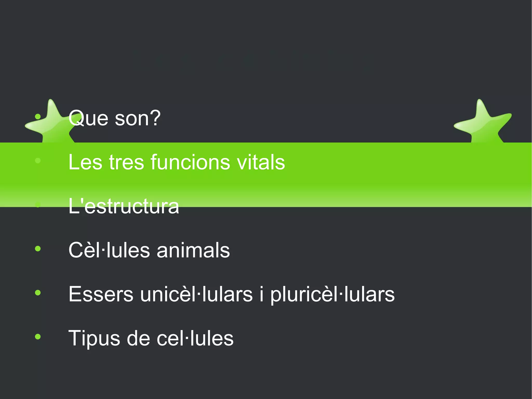Select the bullet beside 'Essers unicèl·lulars i pluricèl·lulars'
The height and width of the screenshot is (399, 532).
tap(38, 293)
